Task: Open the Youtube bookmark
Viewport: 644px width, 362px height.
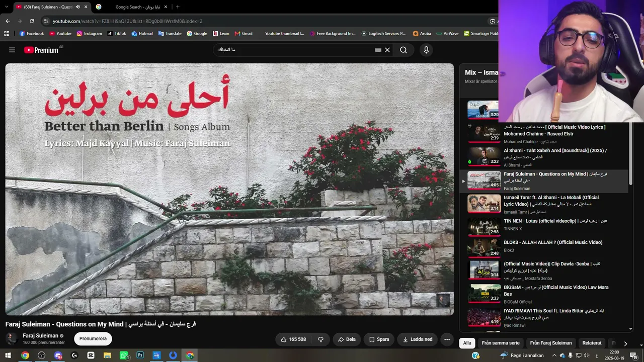Action: 60,34
